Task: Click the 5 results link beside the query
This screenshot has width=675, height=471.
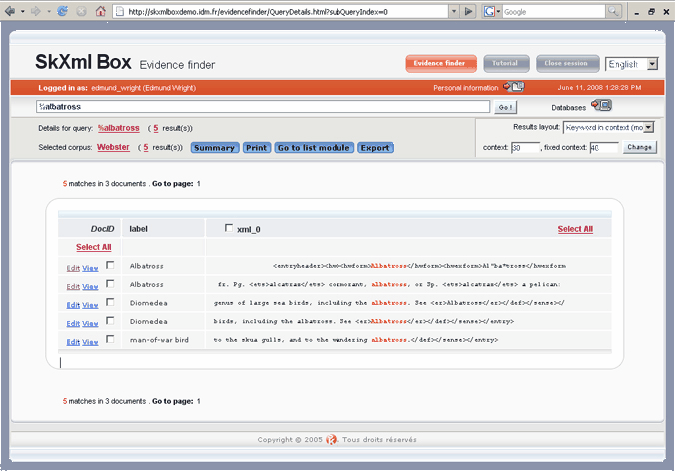Action: (156, 128)
